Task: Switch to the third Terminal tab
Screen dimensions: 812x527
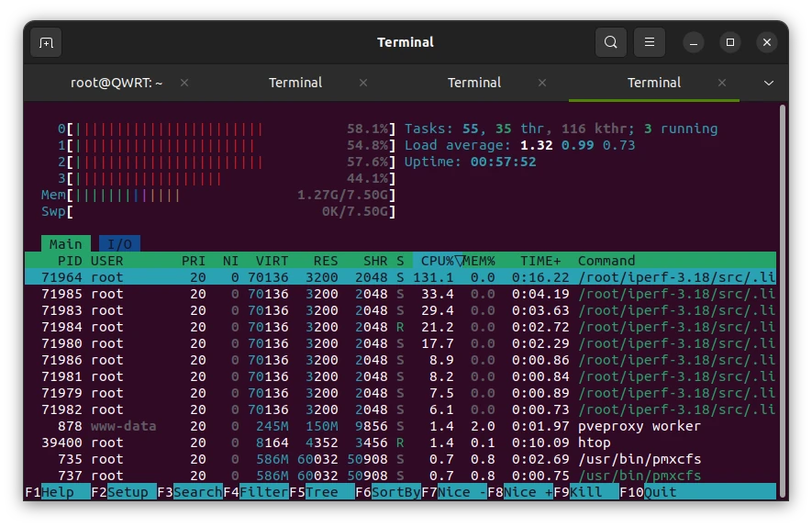Action: pos(473,83)
